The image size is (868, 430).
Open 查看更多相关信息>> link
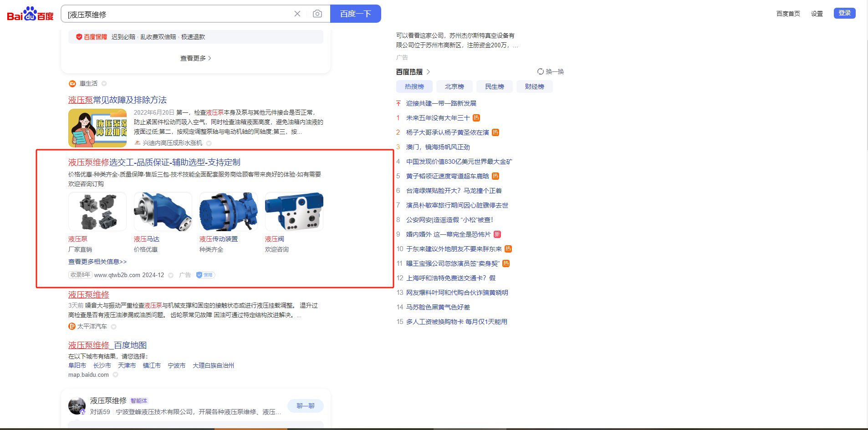point(97,262)
